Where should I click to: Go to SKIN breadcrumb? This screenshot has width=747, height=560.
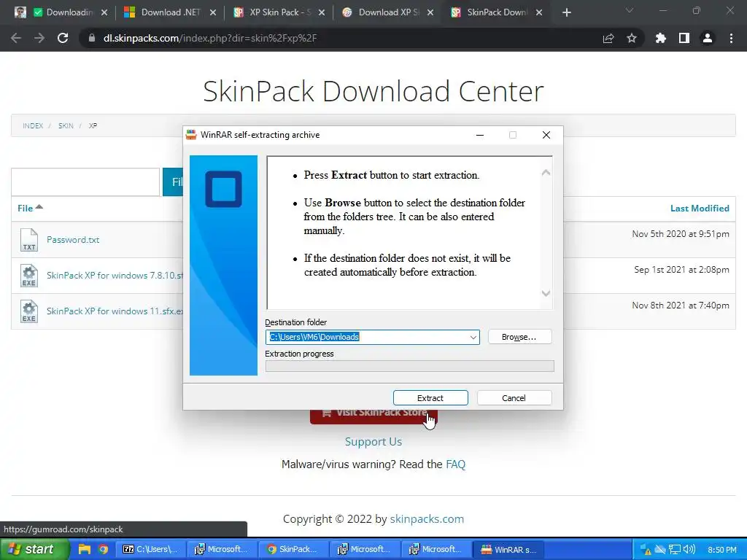(x=66, y=125)
